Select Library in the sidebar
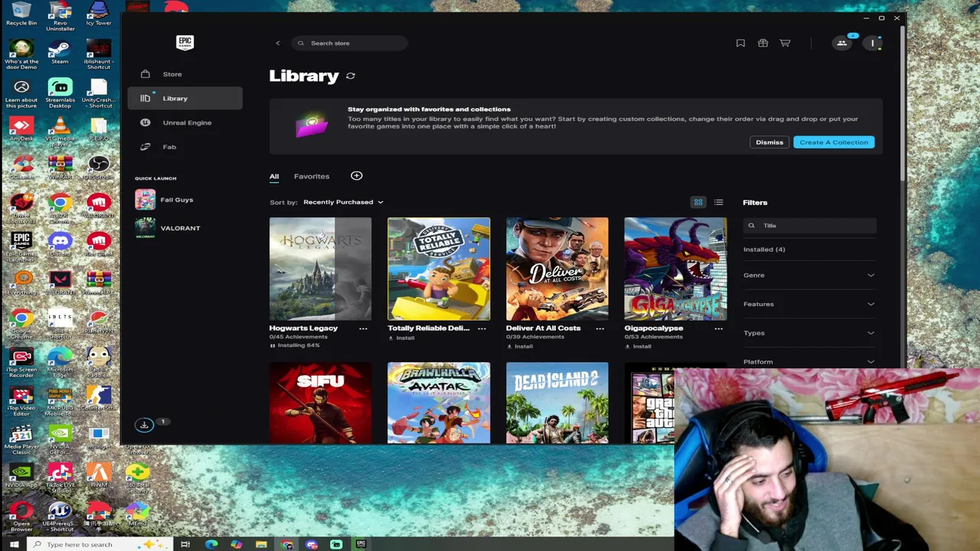Screen dimensions: 980x551 185,98
